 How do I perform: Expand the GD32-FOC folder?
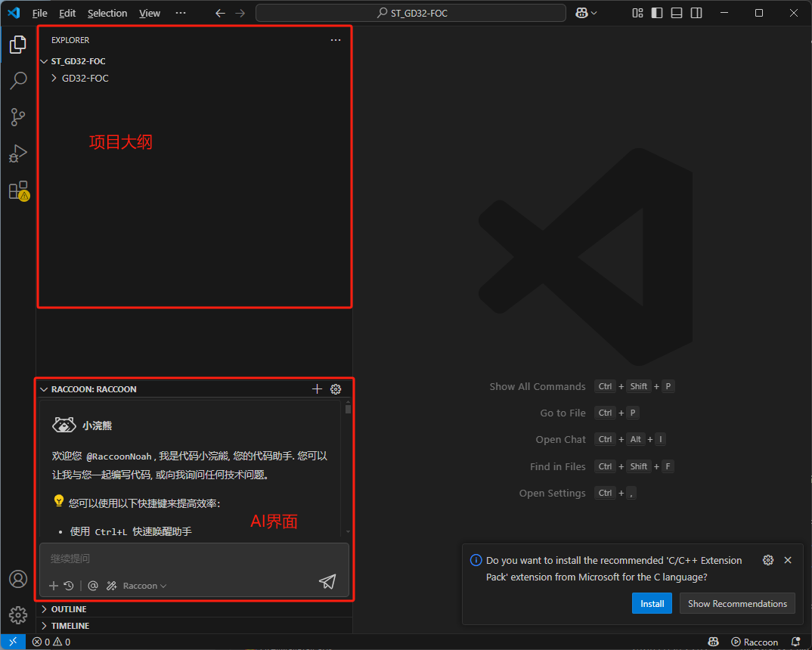coord(85,78)
